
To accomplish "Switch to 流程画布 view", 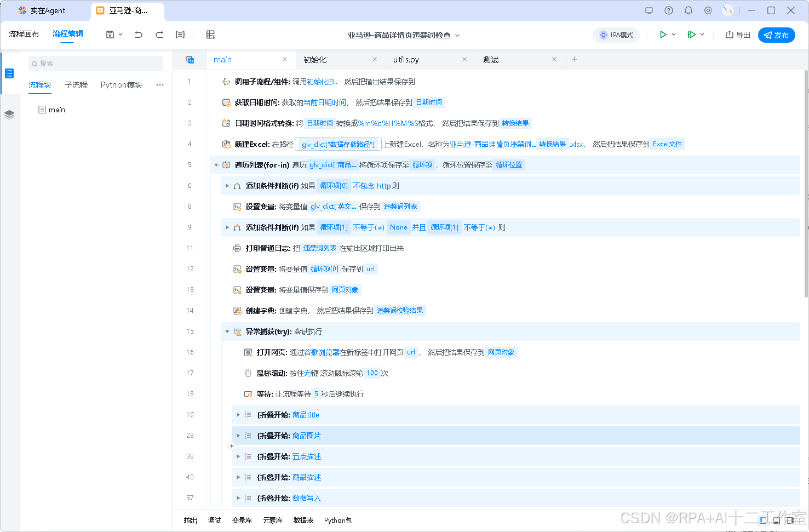I will coord(24,34).
